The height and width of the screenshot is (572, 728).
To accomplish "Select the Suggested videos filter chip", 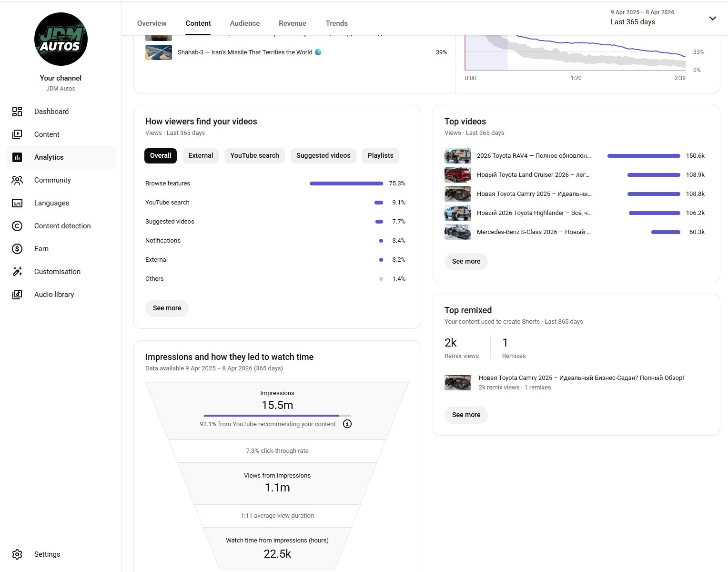I will click(x=323, y=155).
